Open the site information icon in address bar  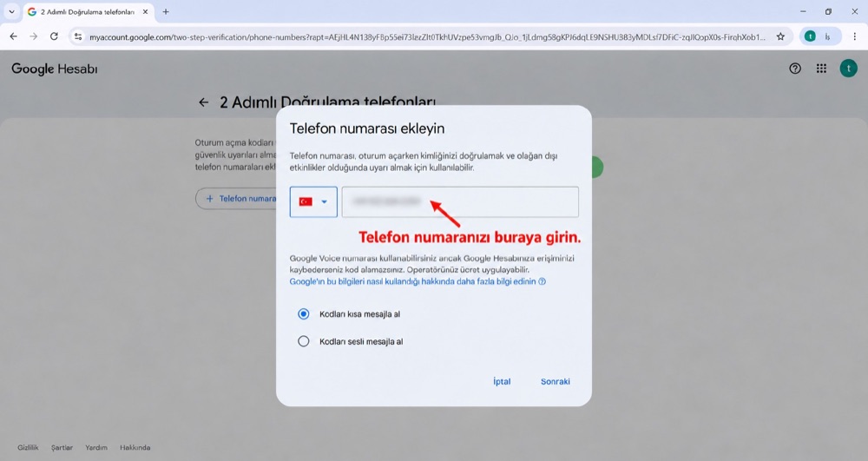(78, 36)
